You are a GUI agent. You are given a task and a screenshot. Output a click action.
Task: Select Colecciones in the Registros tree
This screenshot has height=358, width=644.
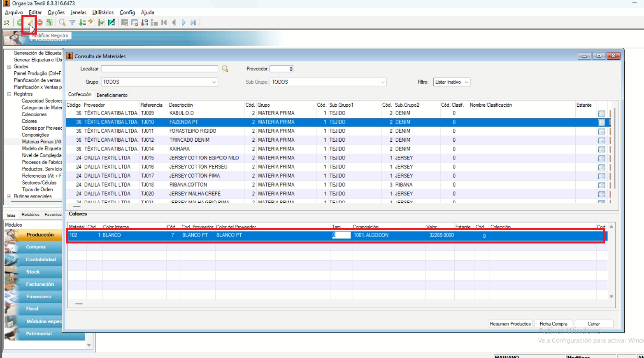[x=34, y=115]
